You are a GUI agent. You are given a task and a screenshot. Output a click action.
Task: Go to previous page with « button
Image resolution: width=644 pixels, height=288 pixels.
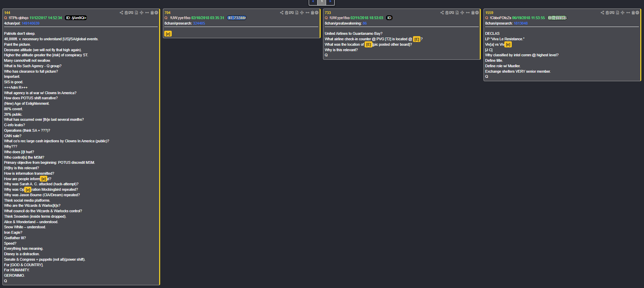pos(313,2)
